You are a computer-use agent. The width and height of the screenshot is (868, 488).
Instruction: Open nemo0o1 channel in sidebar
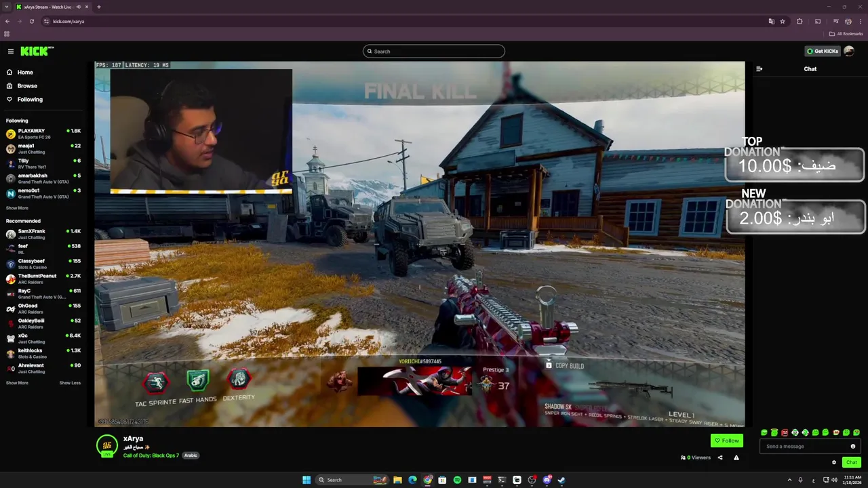point(43,193)
